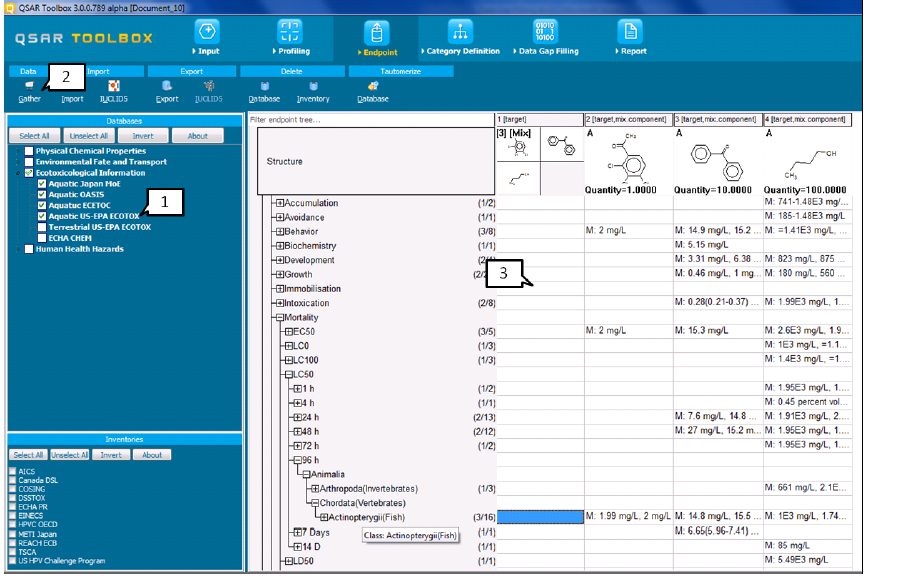Check the TSCA inventory
Screen dimensions: 905x576
13,552
